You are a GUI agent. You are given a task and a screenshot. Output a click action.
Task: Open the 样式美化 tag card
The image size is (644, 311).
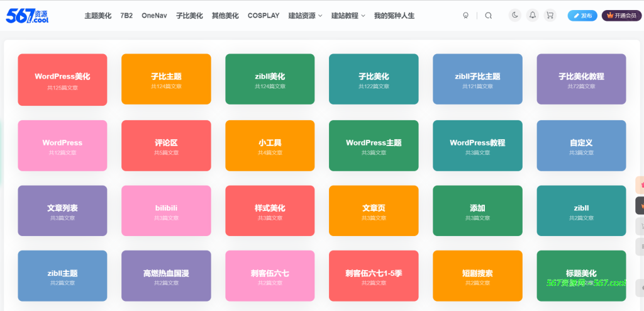pyautogui.click(x=270, y=211)
